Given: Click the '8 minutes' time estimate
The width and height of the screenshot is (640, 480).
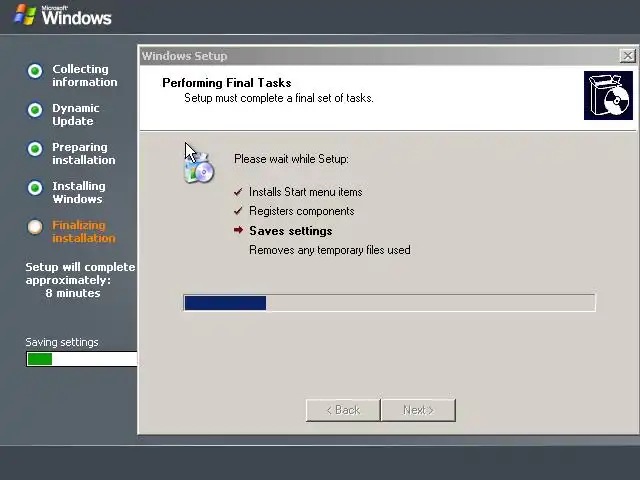Looking at the screenshot, I should (x=73, y=293).
